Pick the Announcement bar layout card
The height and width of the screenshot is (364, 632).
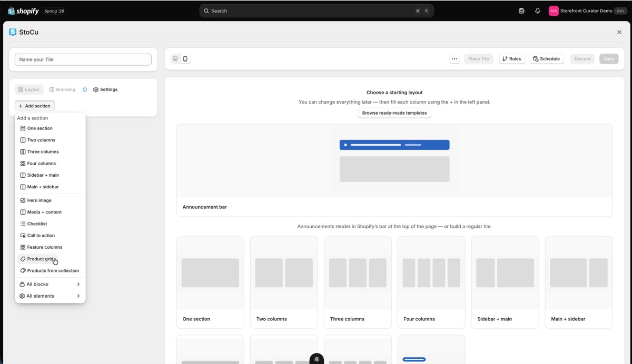pos(394,170)
